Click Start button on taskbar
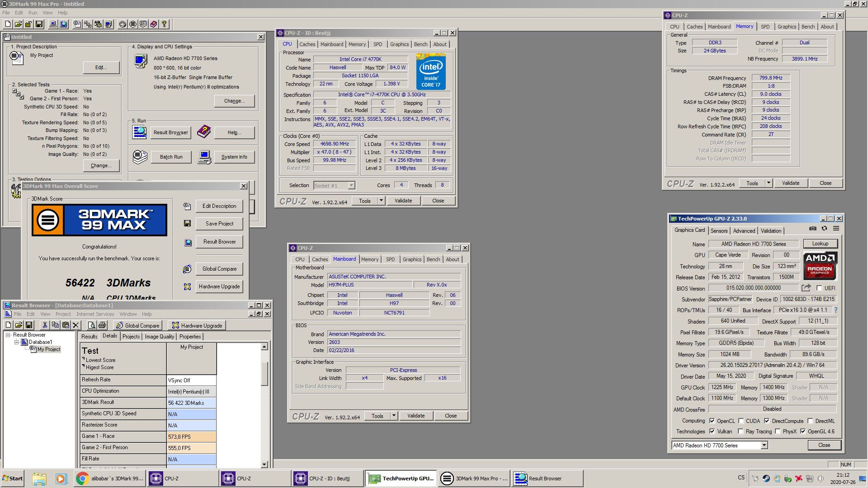Viewport: 868px width, 488px height. [13, 479]
